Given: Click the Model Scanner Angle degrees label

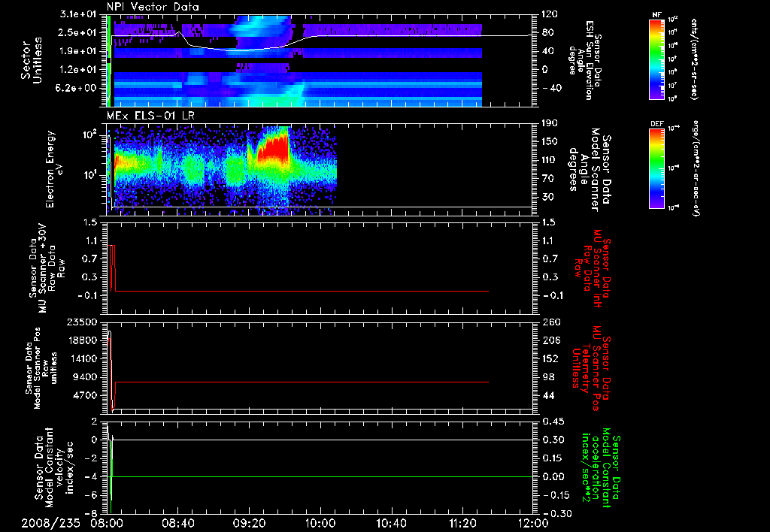Looking at the screenshot, I should 590,169.
